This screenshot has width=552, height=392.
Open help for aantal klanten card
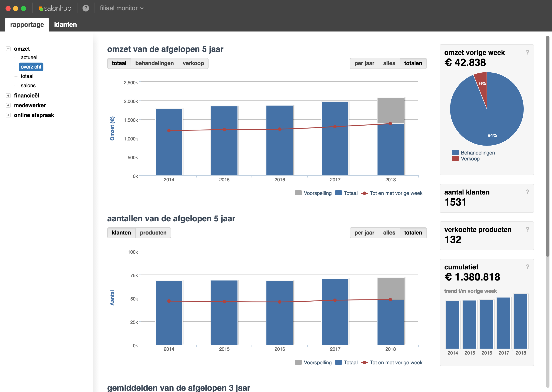pyautogui.click(x=527, y=192)
